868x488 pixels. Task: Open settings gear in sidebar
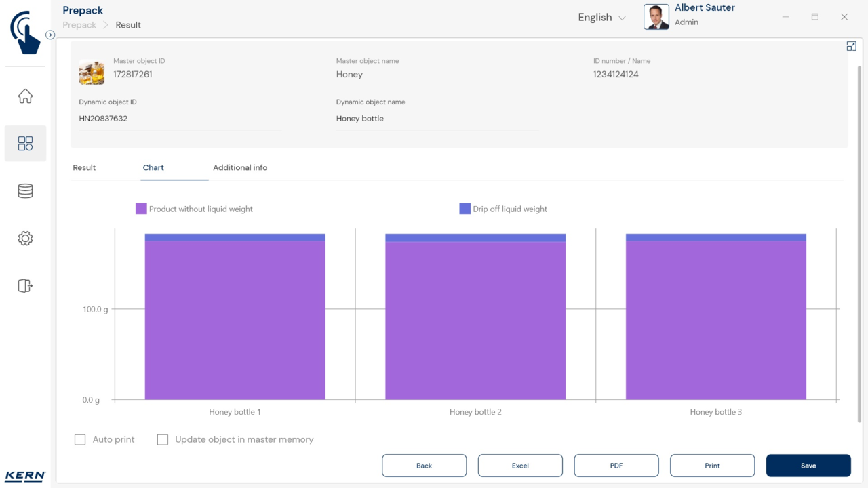pyautogui.click(x=25, y=239)
